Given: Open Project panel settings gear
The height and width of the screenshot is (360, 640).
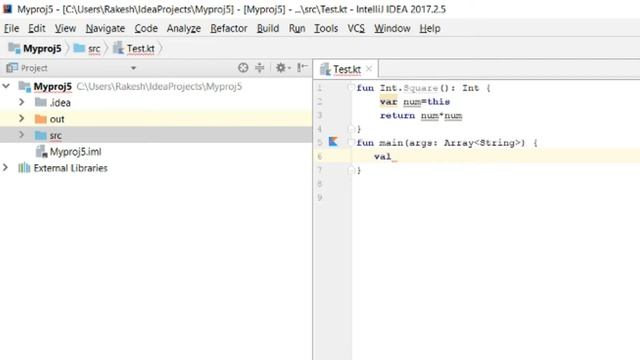Looking at the screenshot, I should point(282,68).
